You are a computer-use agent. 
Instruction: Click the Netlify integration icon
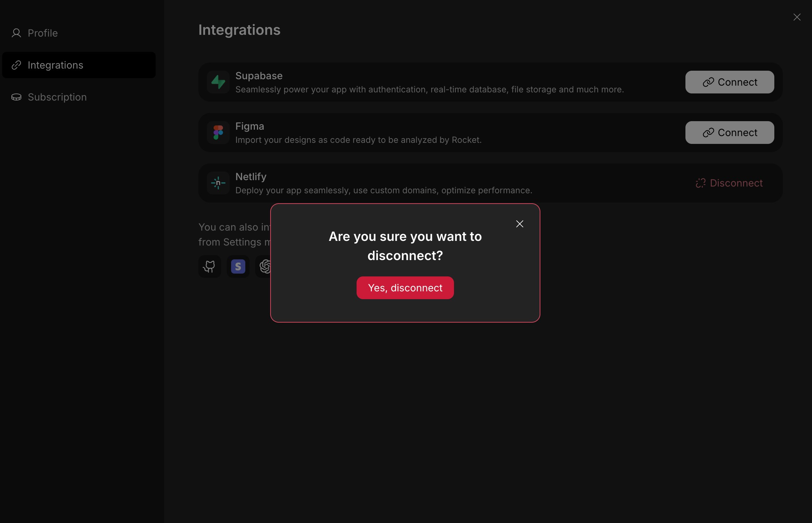(218, 183)
